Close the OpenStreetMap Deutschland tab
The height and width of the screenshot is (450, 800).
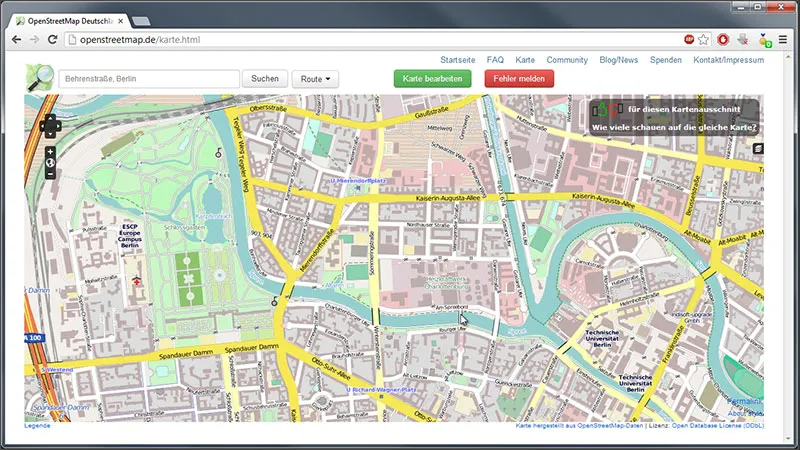[x=120, y=21]
